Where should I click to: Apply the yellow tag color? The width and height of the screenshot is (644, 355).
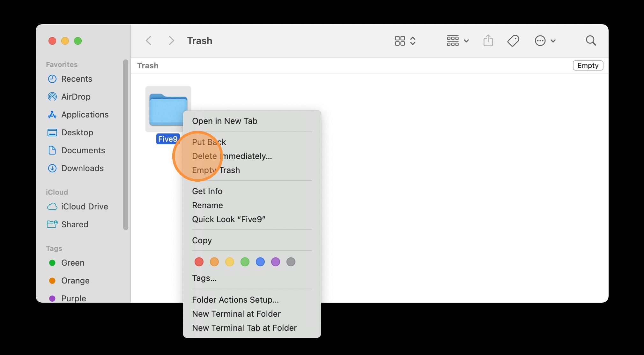click(230, 262)
